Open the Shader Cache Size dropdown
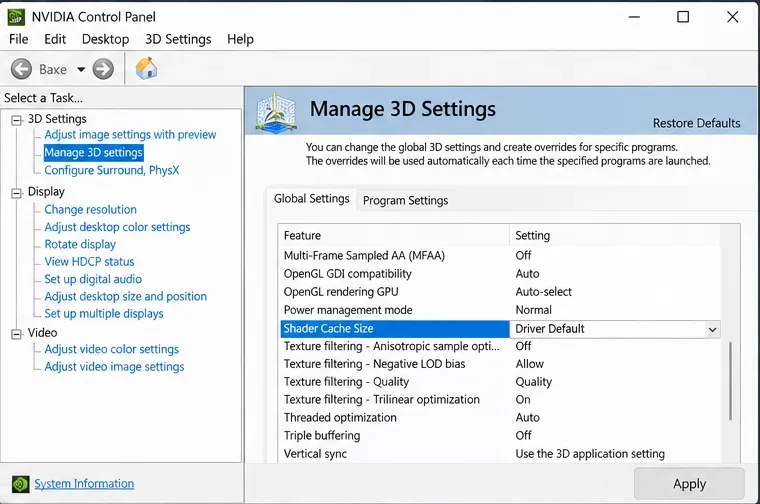 712,330
